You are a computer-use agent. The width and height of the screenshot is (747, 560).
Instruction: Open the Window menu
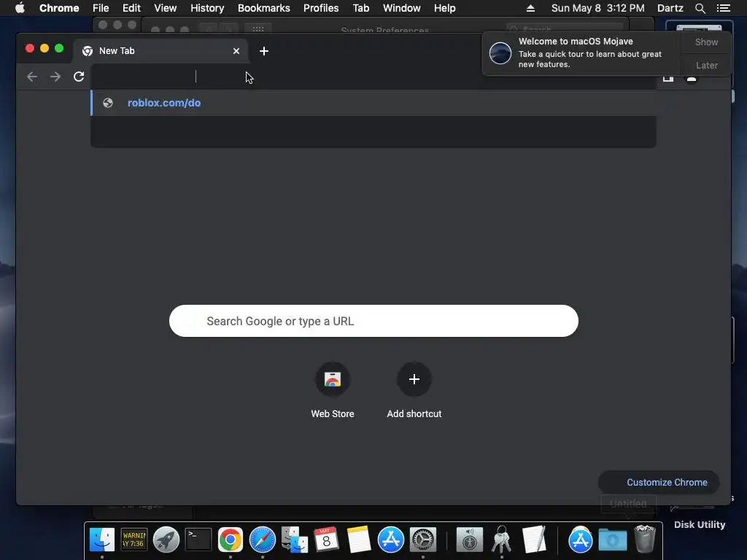tap(402, 8)
